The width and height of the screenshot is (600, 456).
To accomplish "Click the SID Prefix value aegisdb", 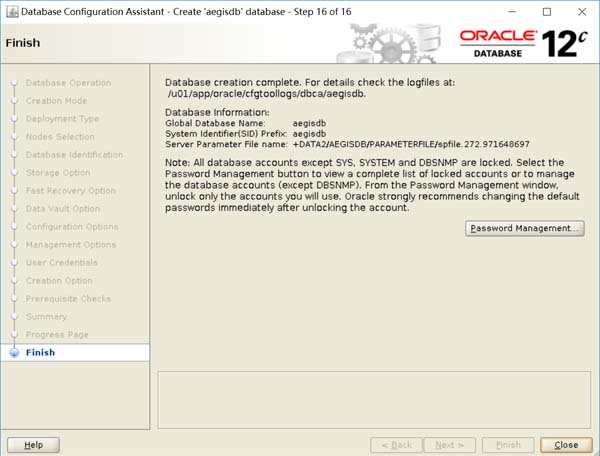I will 309,134.
